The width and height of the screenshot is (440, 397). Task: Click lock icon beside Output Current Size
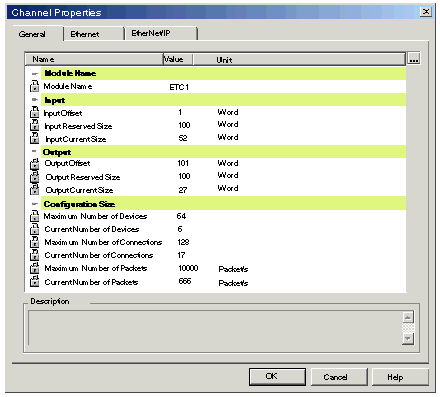(x=34, y=190)
